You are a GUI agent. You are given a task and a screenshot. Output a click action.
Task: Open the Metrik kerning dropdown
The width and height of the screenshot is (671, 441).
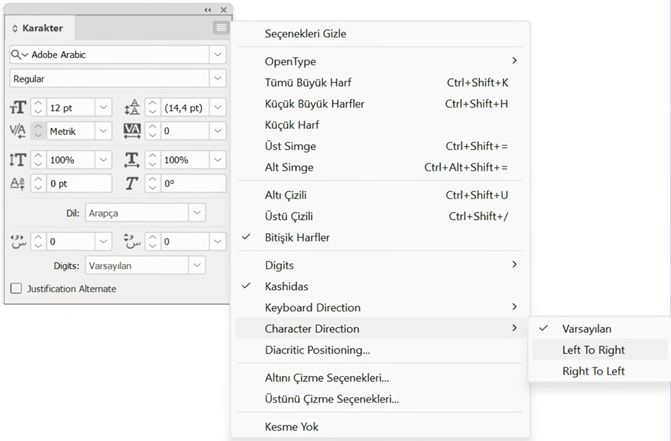pos(103,131)
